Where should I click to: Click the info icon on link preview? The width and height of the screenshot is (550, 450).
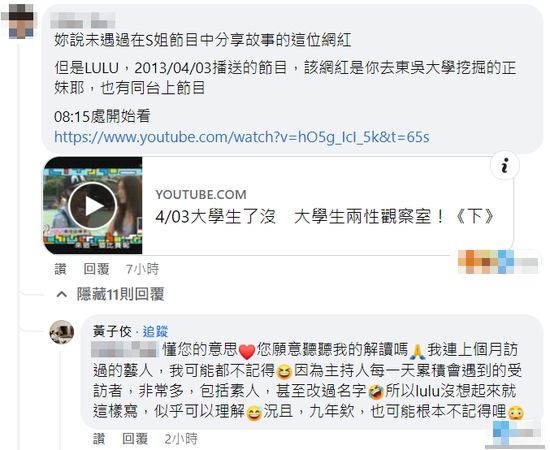click(505, 165)
